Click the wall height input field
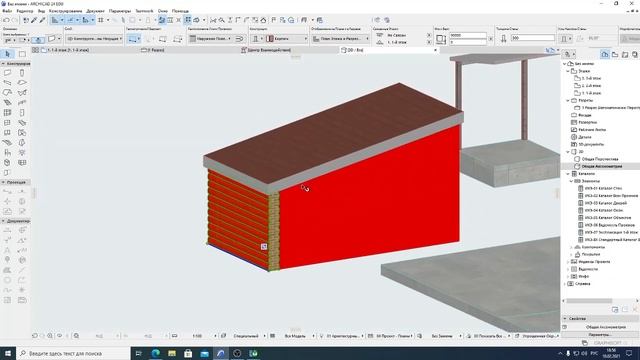640x360 pixels. pos(468,35)
